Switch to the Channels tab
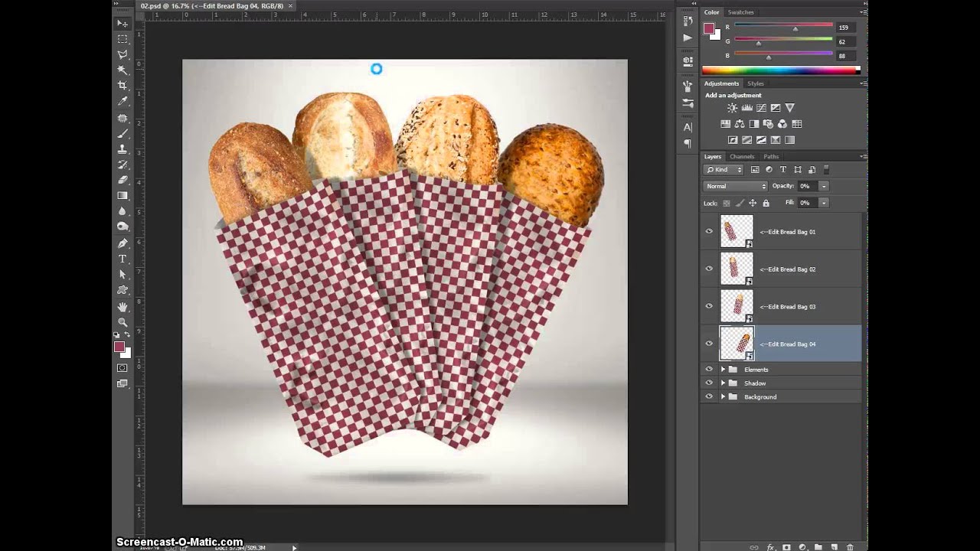 point(742,156)
